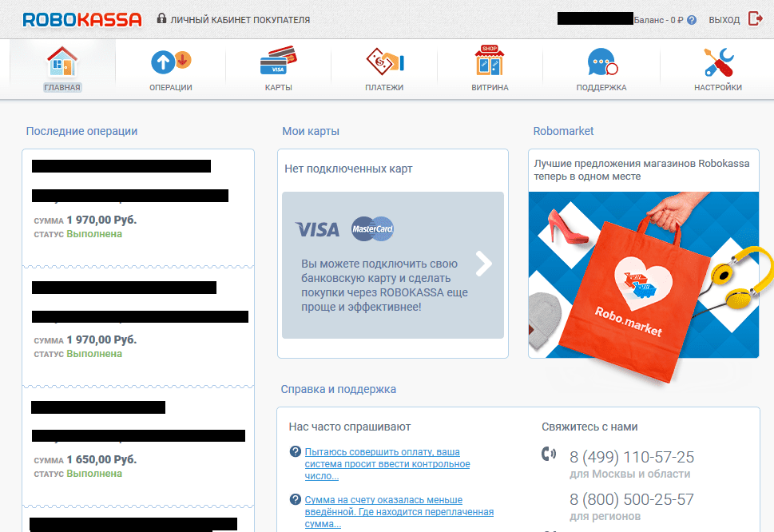Open the Последние операции heading
This screenshot has width=774, height=532.
(x=81, y=131)
